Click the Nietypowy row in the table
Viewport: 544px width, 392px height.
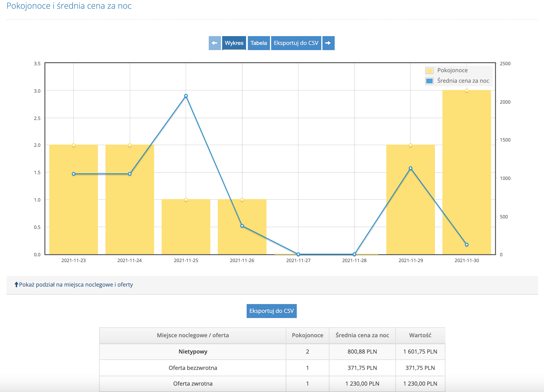tap(193, 352)
